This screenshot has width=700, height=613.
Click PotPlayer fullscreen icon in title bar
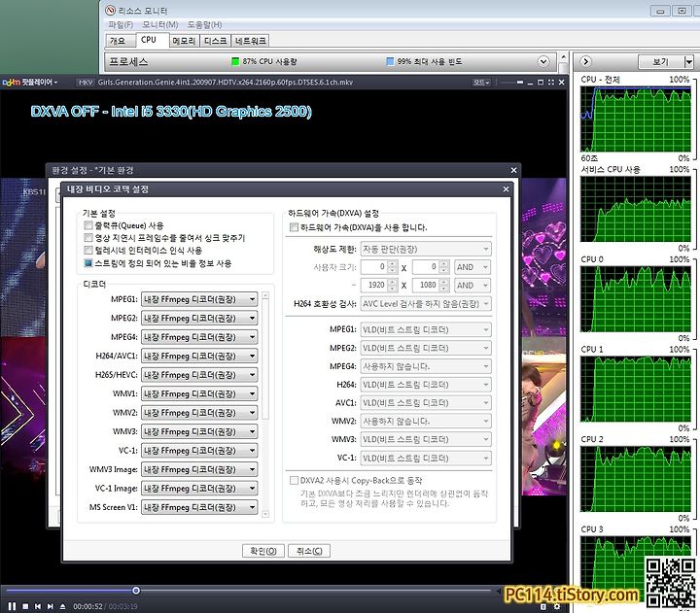click(551, 83)
